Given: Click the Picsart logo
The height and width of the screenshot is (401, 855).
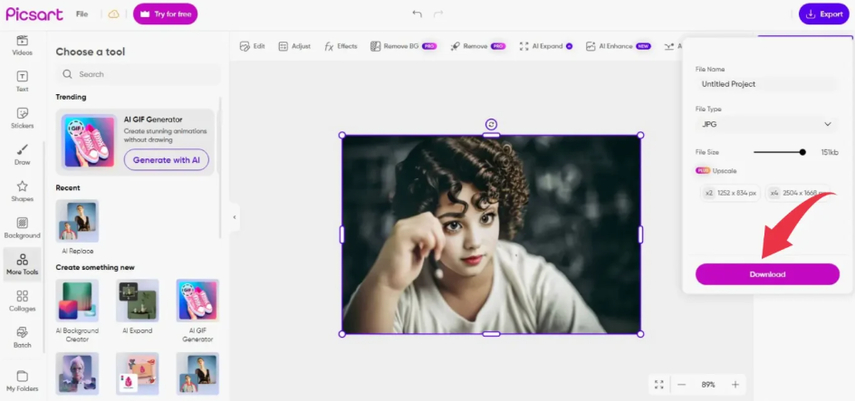Looking at the screenshot, I should click(34, 14).
